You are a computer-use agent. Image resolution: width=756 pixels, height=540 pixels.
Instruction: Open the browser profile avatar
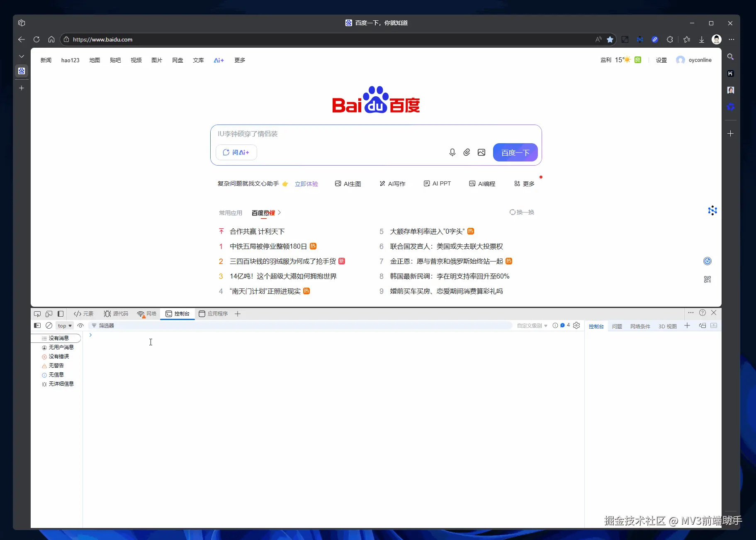coord(717,39)
